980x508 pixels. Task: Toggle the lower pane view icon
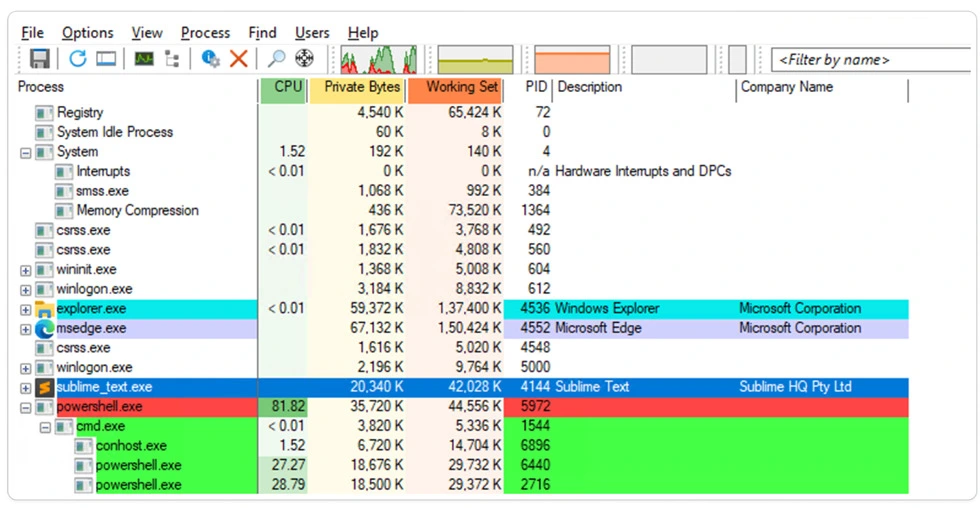(106, 59)
